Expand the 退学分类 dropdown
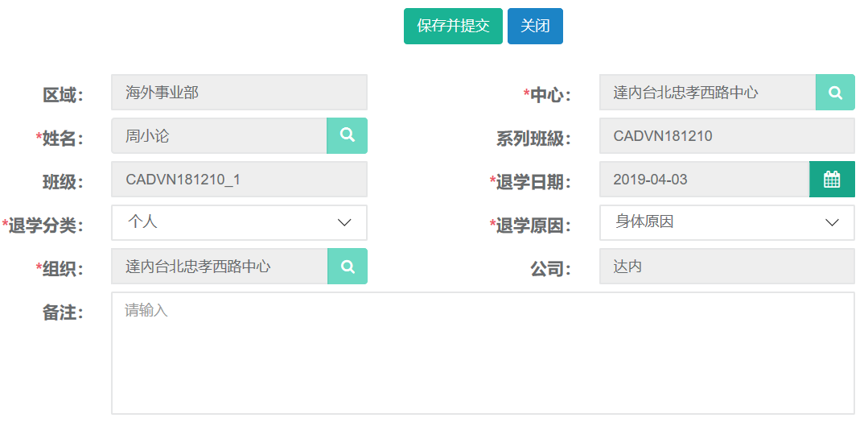The height and width of the screenshot is (422, 868). (x=239, y=223)
